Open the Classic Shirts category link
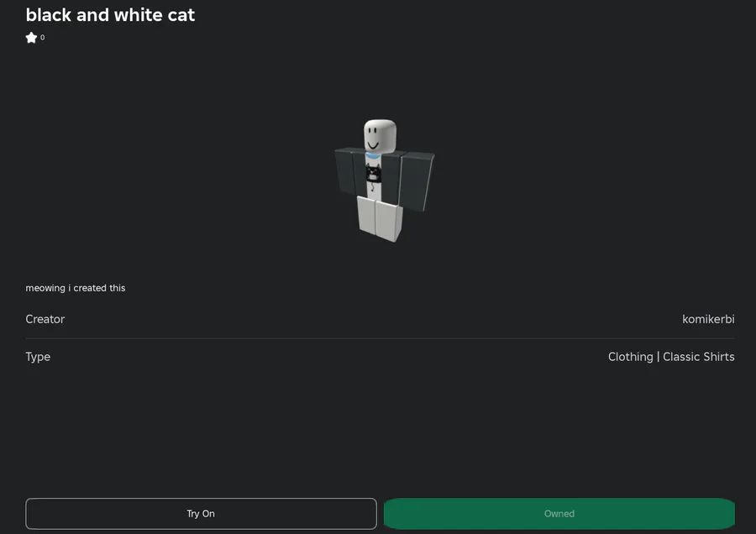 [699, 357]
